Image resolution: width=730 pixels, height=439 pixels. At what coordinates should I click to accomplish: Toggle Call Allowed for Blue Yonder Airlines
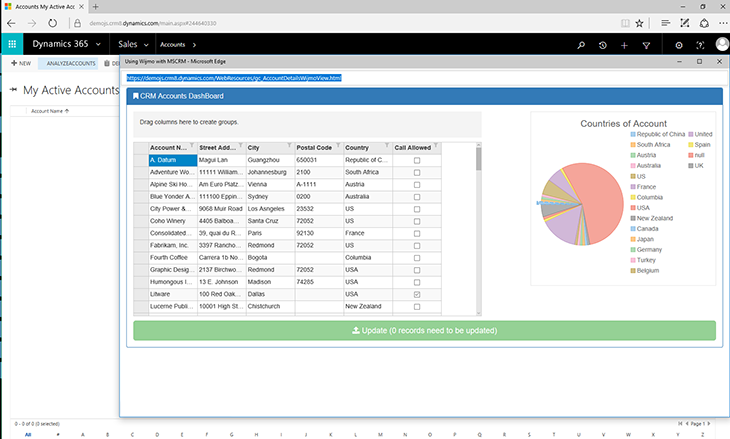coord(417,197)
